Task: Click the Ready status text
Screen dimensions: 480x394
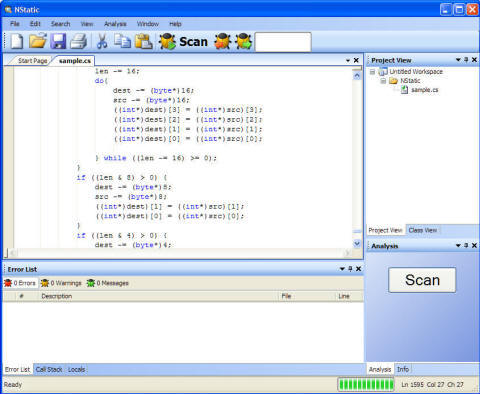Action: [13, 385]
